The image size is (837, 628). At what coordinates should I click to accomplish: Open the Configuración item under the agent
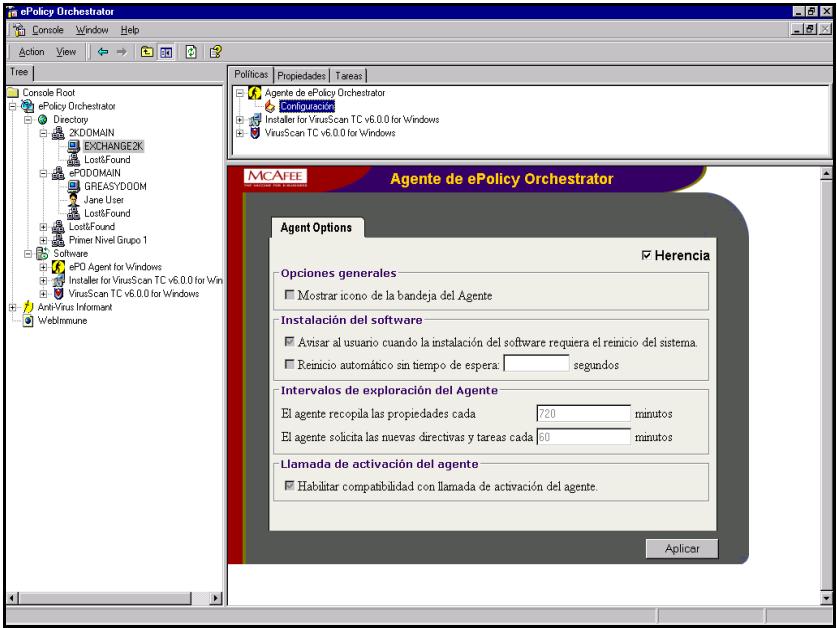[x=309, y=104]
